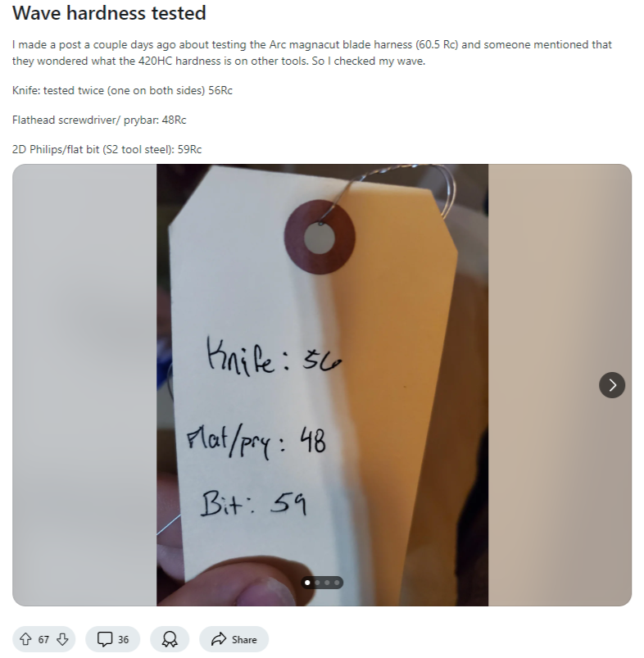Downvote the post with the down arrow

click(x=62, y=639)
